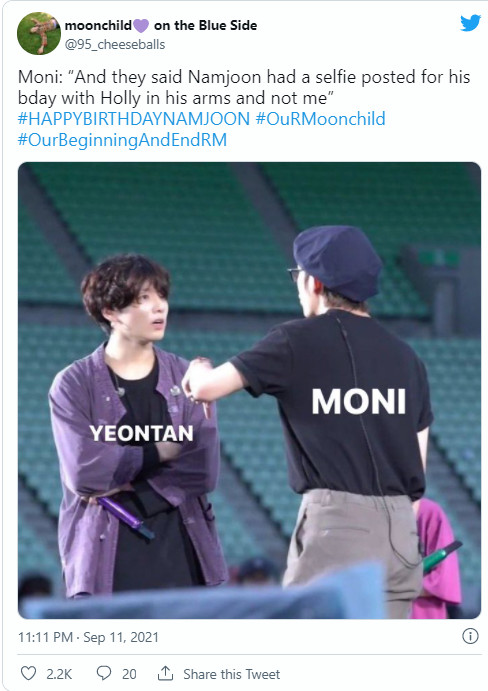Click the Share this Tweet text
This screenshot has width=488, height=691.
231,674
